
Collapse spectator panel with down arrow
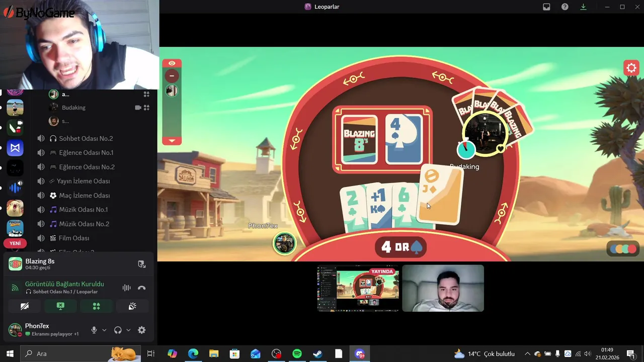(172, 141)
